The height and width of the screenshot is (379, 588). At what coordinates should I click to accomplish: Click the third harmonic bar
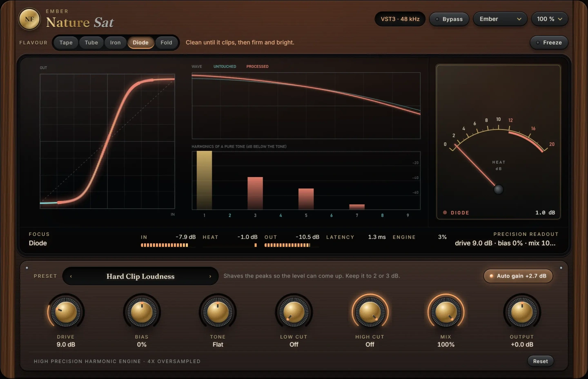tap(255, 193)
